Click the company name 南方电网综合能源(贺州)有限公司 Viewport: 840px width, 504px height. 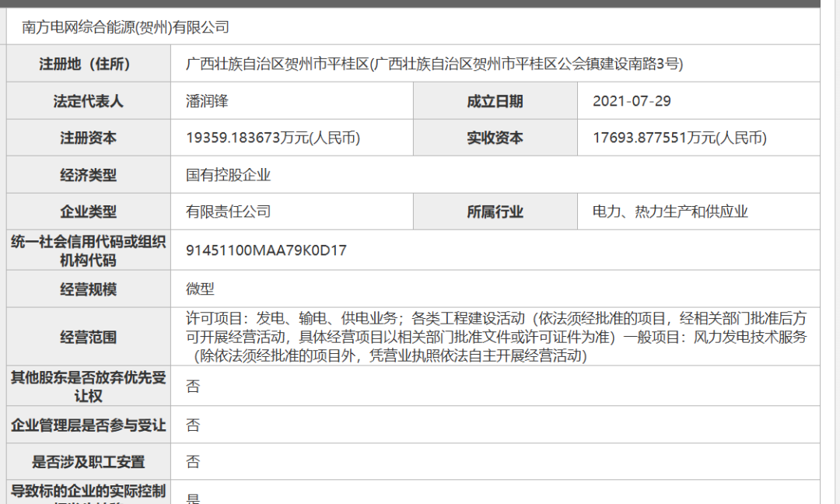click(x=126, y=27)
